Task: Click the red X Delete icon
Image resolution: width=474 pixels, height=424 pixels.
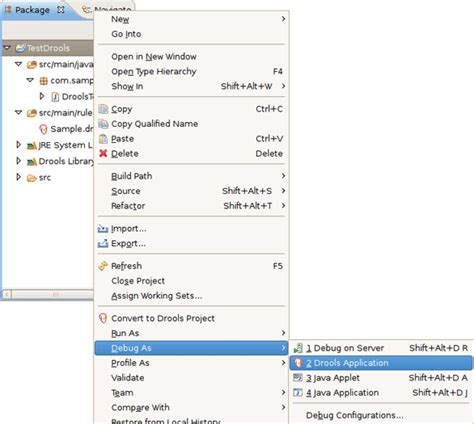Action: 103,153
